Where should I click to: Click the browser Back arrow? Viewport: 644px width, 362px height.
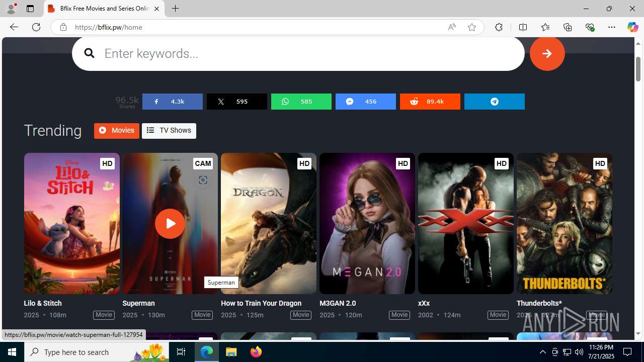click(14, 27)
